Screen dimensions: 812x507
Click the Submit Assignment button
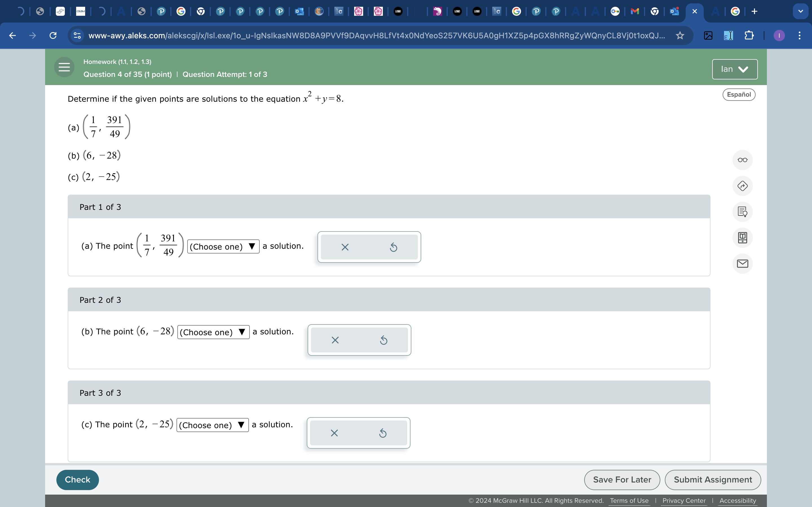(713, 479)
